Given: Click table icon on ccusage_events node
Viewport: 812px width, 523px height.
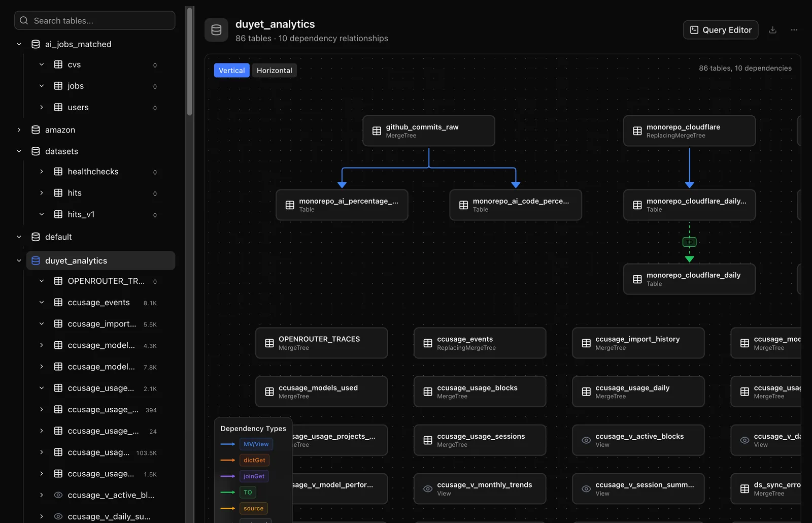Looking at the screenshot, I should coord(428,343).
